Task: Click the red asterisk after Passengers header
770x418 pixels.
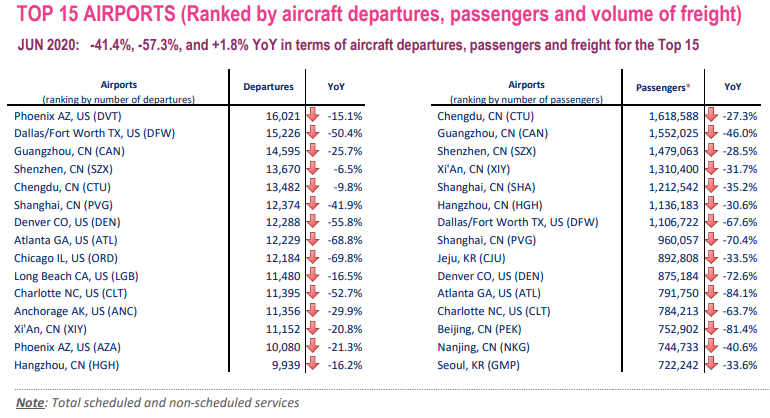Action: (x=688, y=86)
